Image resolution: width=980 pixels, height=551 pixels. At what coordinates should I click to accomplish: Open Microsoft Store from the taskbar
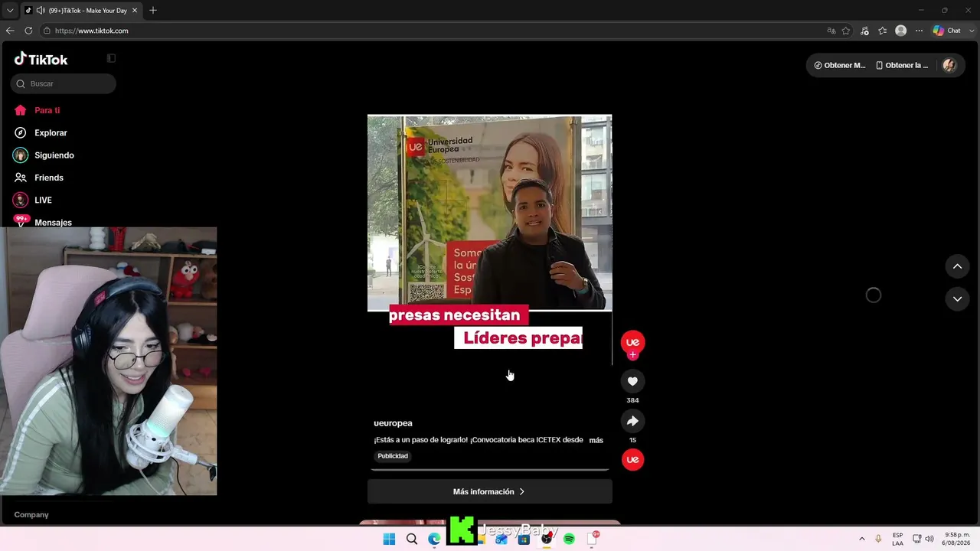click(524, 539)
